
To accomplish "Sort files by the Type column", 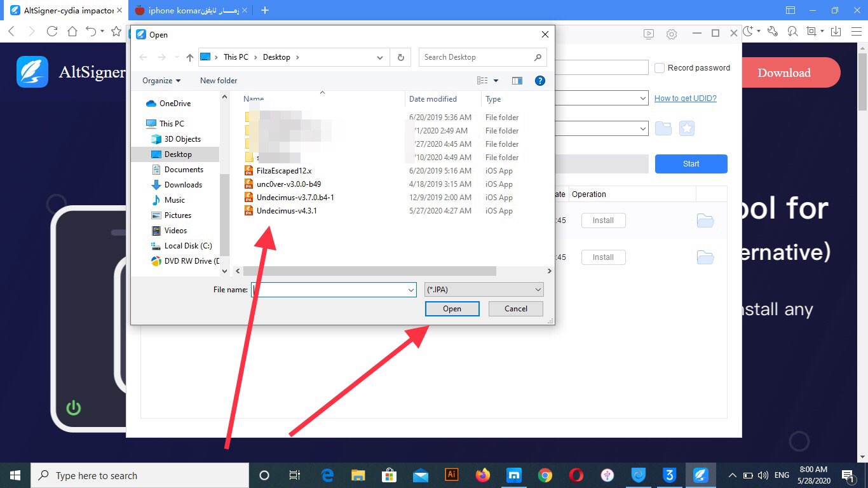I will pyautogui.click(x=493, y=99).
